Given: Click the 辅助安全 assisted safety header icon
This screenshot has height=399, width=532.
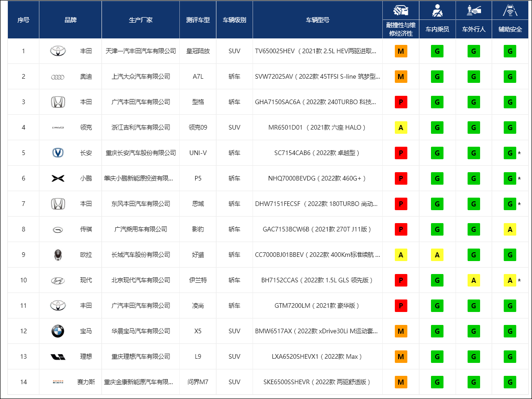Looking at the screenshot, I should (x=510, y=10).
